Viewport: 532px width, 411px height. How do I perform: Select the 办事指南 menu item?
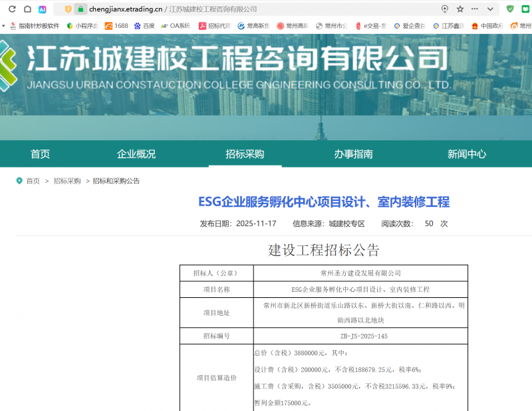(x=353, y=154)
